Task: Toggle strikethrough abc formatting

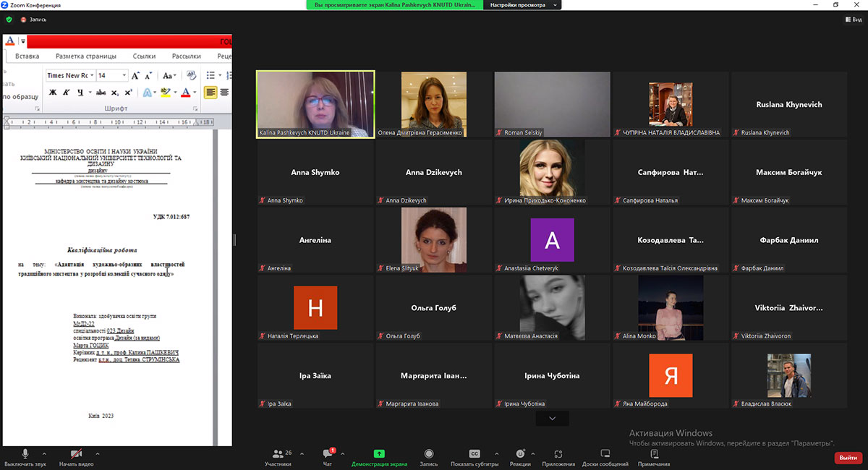Action: tap(101, 93)
